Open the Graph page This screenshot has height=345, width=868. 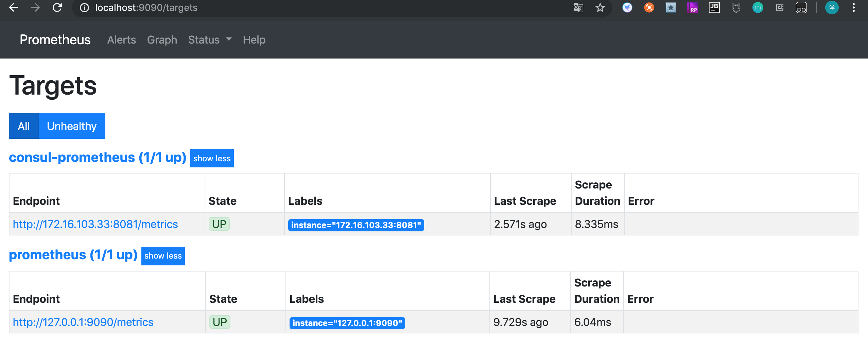[162, 40]
